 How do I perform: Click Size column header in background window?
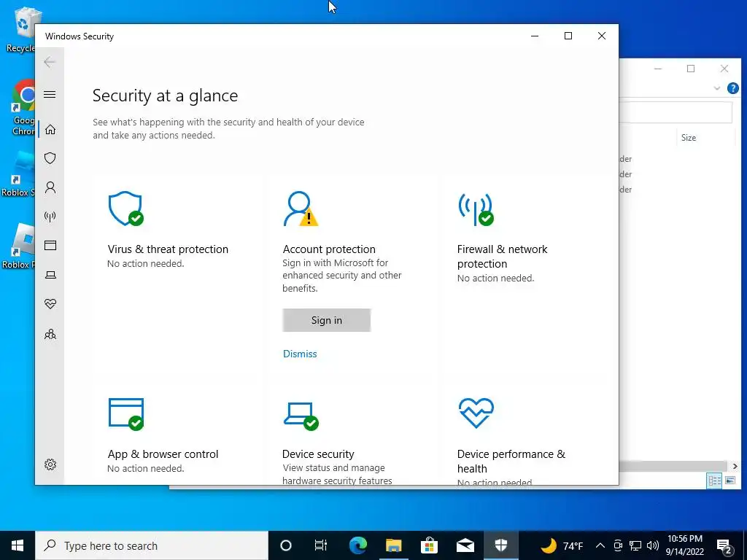[x=689, y=138]
